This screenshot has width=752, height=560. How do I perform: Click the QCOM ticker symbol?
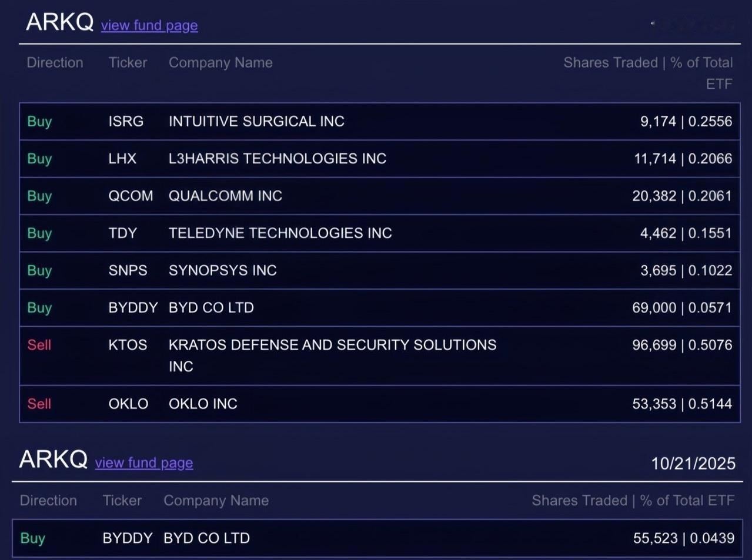(x=131, y=196)
